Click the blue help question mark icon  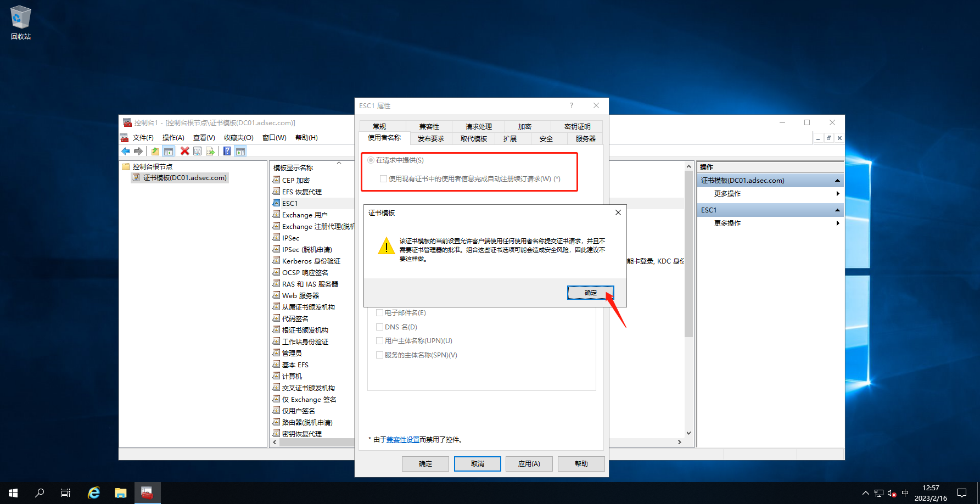click(227, 152)
